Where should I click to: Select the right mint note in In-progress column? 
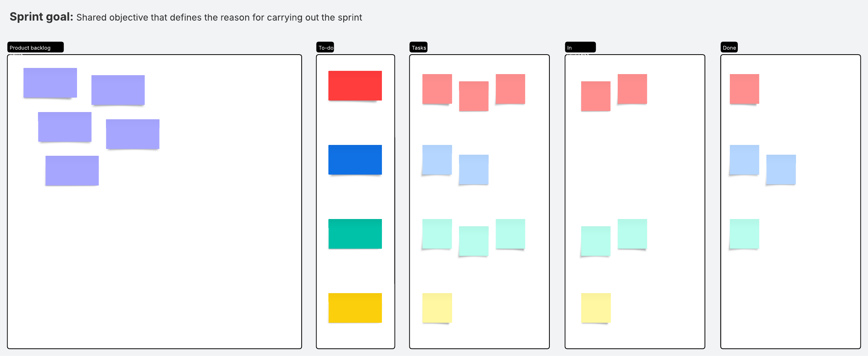tap(632, 234)
